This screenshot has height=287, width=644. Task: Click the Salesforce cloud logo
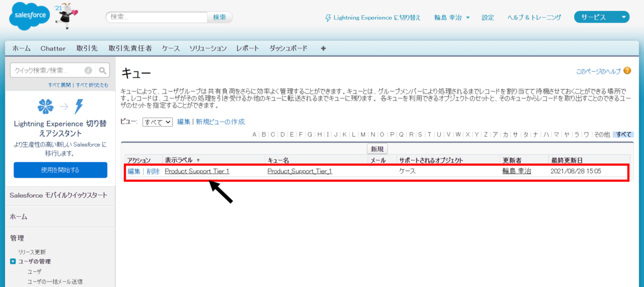pos(30,17)
